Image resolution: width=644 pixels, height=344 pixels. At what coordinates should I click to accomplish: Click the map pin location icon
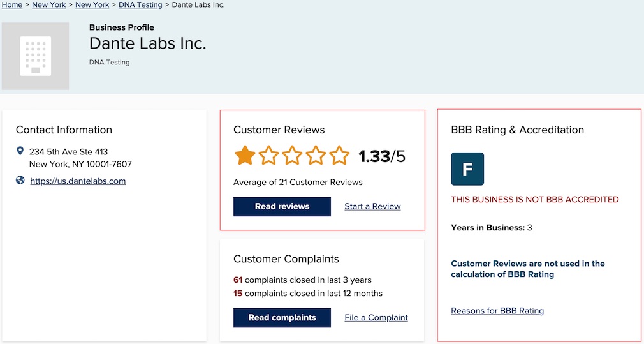pos(20,152)
